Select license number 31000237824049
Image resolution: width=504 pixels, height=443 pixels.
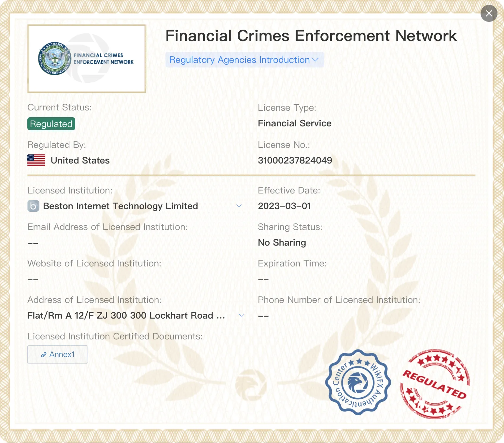click(295, 160)
